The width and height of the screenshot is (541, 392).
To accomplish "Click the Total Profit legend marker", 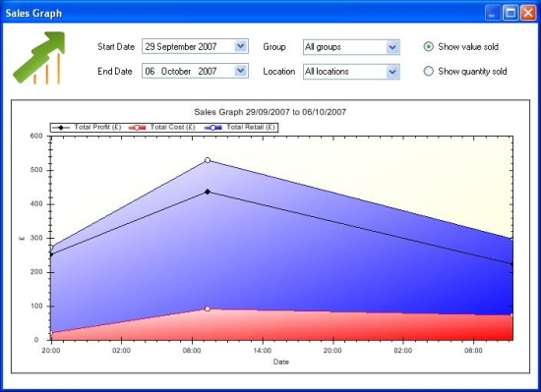I will [61, 128].
